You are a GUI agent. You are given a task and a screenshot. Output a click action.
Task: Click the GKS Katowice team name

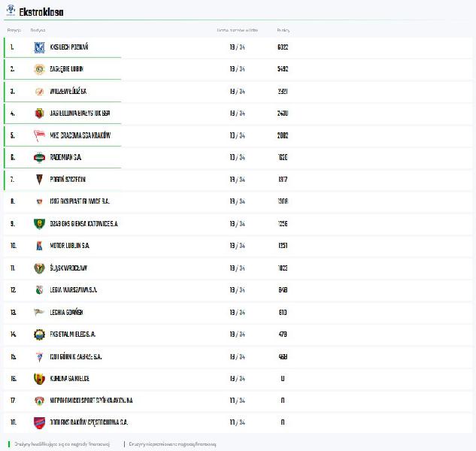(83, 224)
